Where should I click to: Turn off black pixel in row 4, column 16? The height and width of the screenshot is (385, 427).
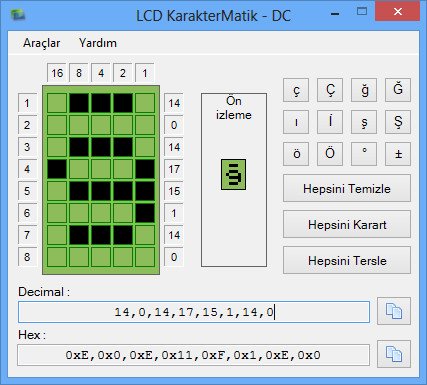tap(57, 169)
